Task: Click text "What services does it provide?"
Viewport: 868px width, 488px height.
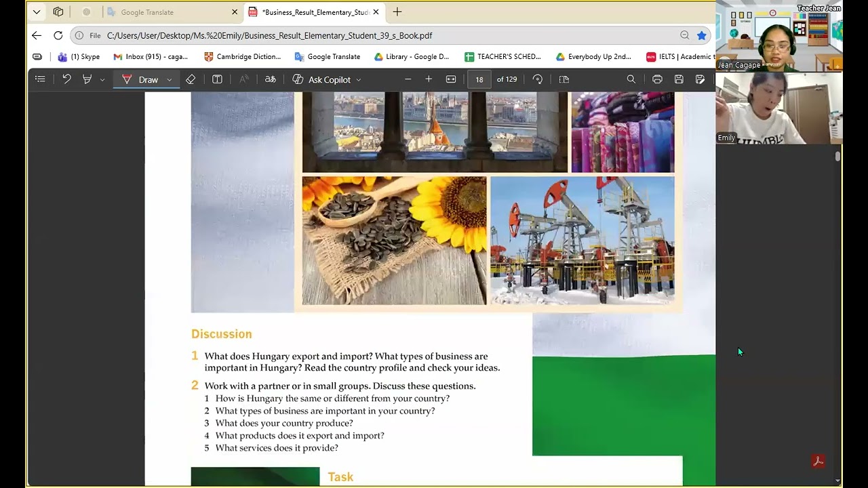Action: coord(277,448)
